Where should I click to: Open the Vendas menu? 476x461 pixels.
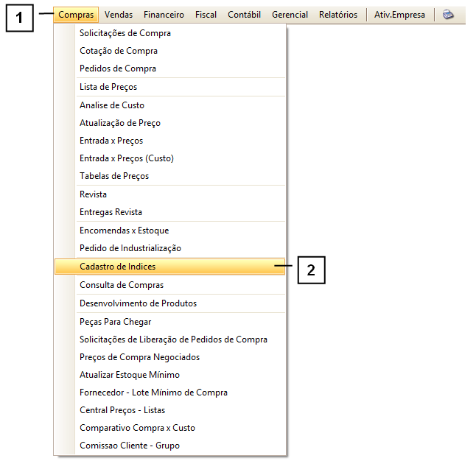[119, 15]
